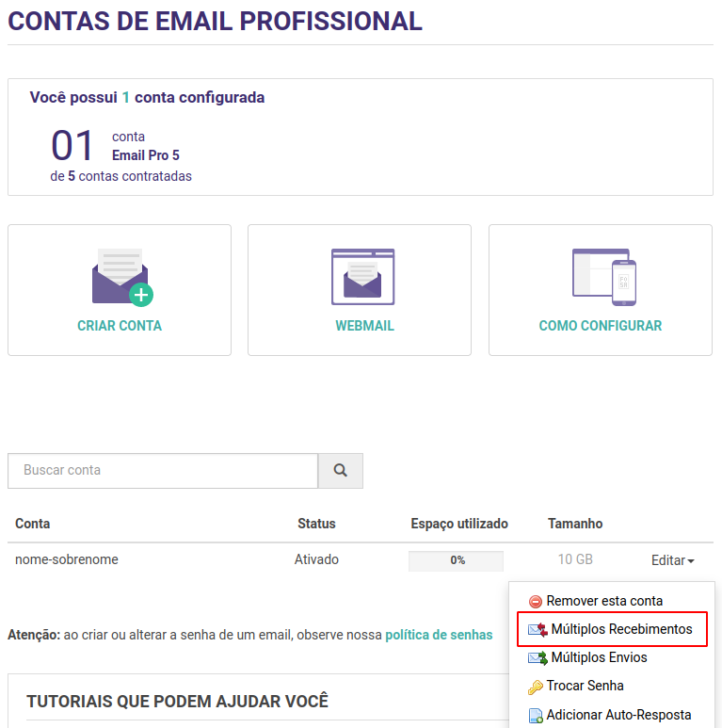Click the Múltiplos Recebimentos envelope icon
This screenshot has height=728, width=722.
tap(537, 629)
